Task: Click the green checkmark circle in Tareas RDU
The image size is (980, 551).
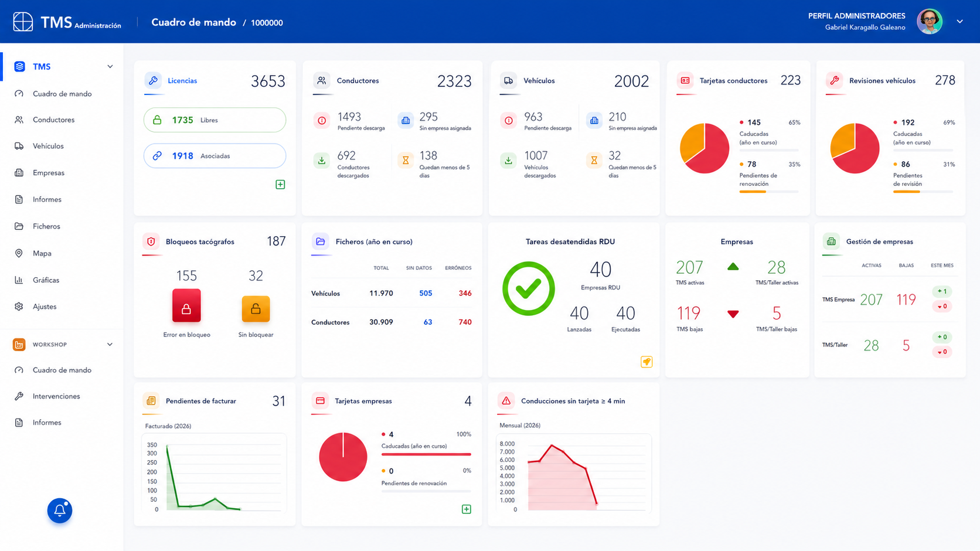Action: pyautogui.click(x=529, y=288)
